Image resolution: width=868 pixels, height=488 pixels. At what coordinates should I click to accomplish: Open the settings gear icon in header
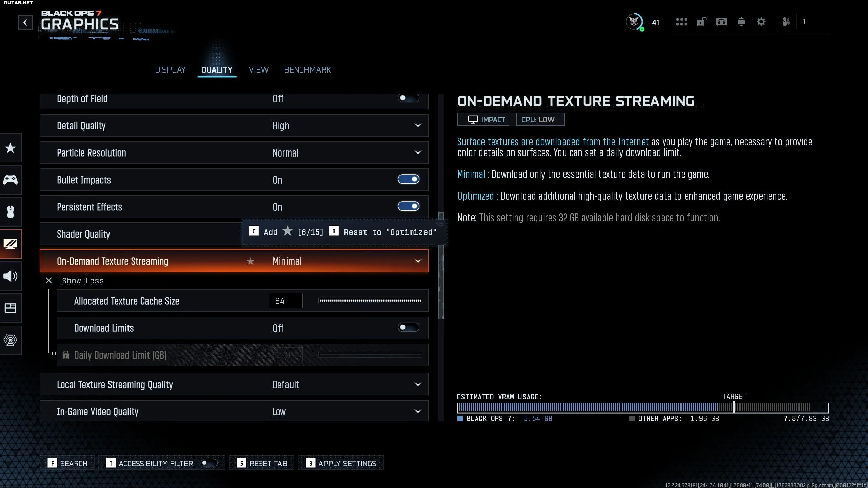[x=761, y=22]
